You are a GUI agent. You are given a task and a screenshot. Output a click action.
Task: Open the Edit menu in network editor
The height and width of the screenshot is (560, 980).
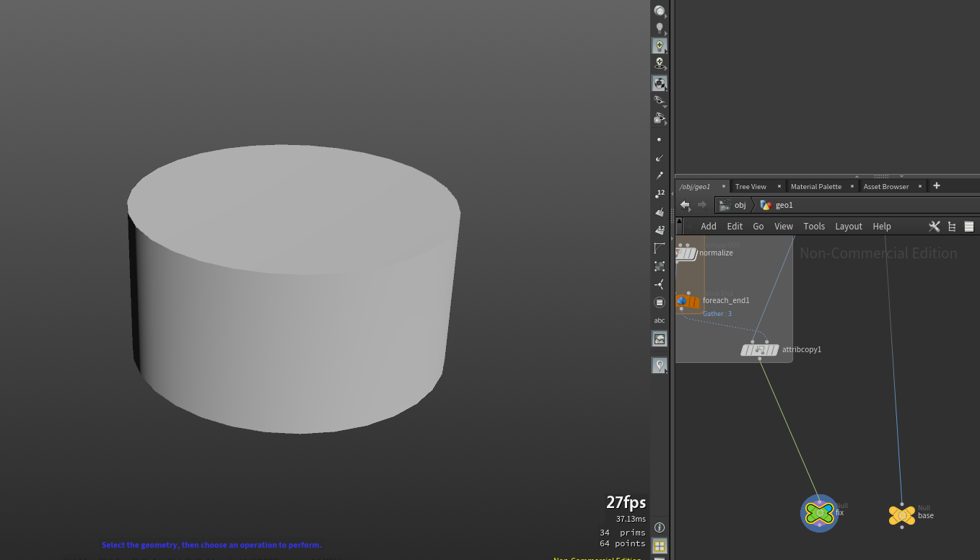(x=735, y=226)
